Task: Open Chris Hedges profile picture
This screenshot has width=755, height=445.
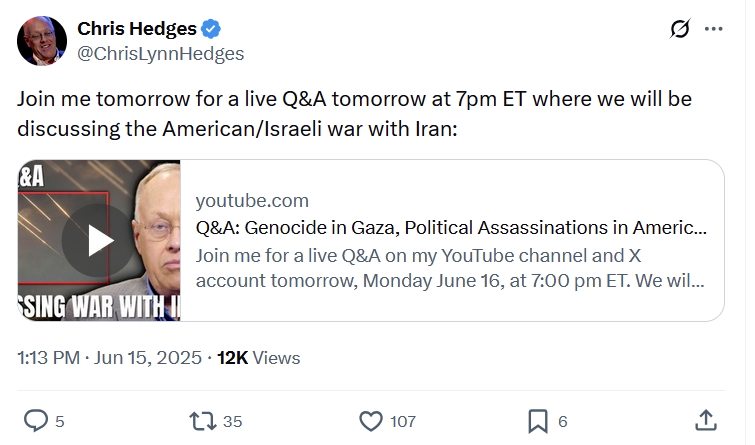Action: (x=42, y=41)
